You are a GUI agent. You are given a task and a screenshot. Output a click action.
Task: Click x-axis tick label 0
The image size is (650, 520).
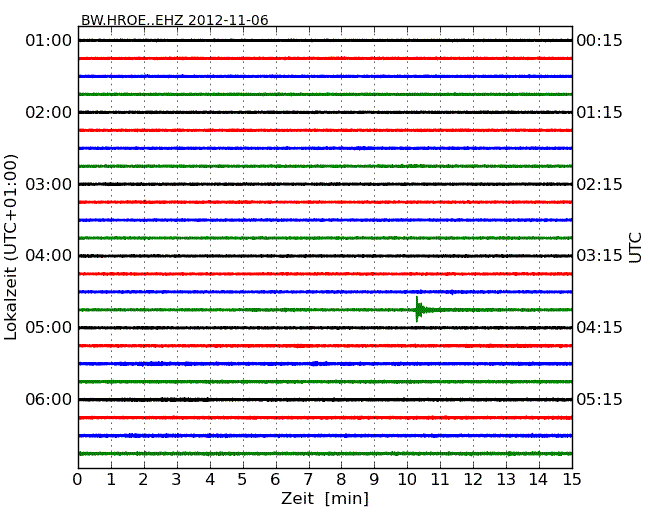pos(78,480)
